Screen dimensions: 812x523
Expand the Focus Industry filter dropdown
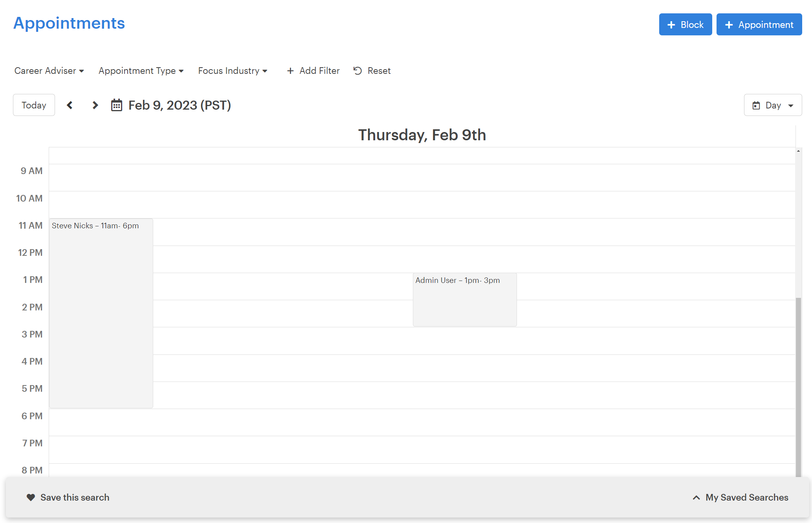[233, 71]
